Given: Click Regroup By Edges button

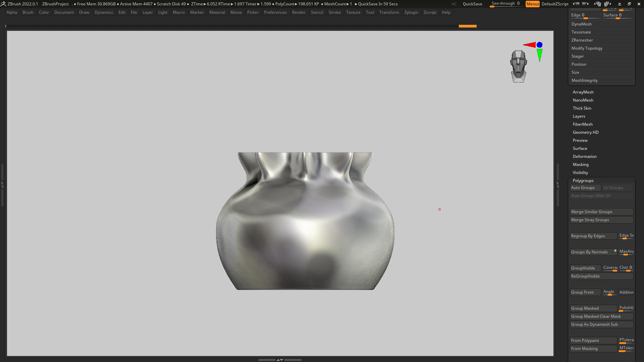Looking at the screenshot, I should click(593, 236).
